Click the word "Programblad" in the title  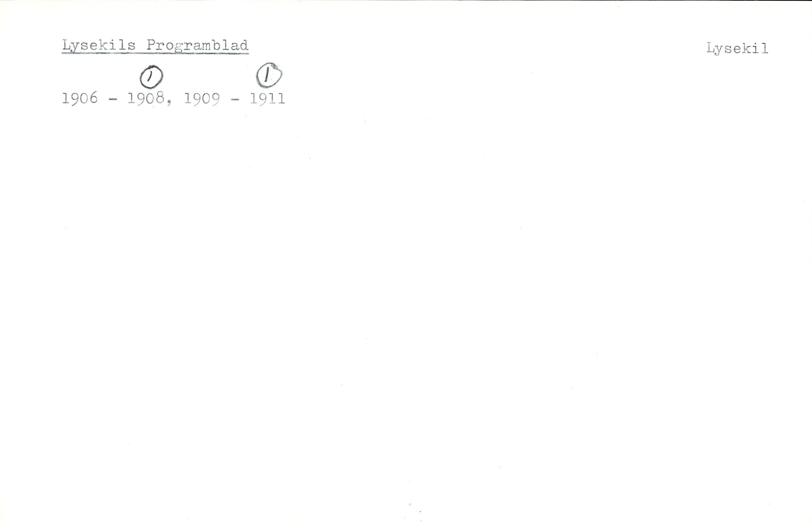click(198, 45)
